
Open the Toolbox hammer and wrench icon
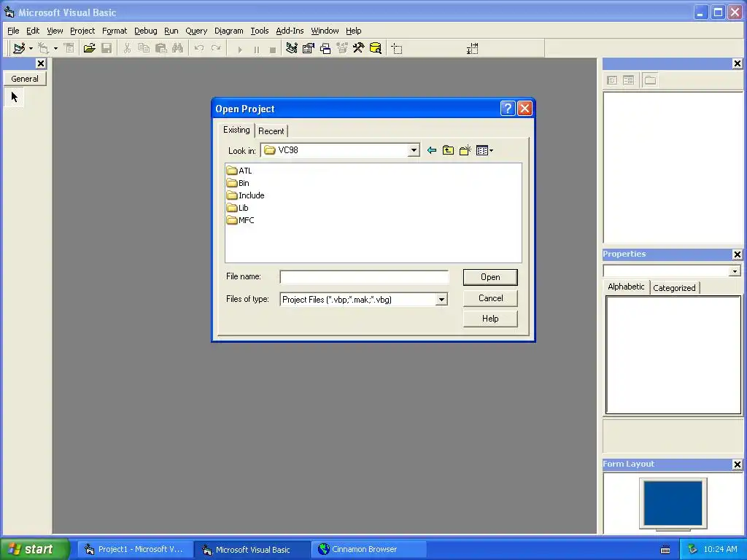[358, 48]
